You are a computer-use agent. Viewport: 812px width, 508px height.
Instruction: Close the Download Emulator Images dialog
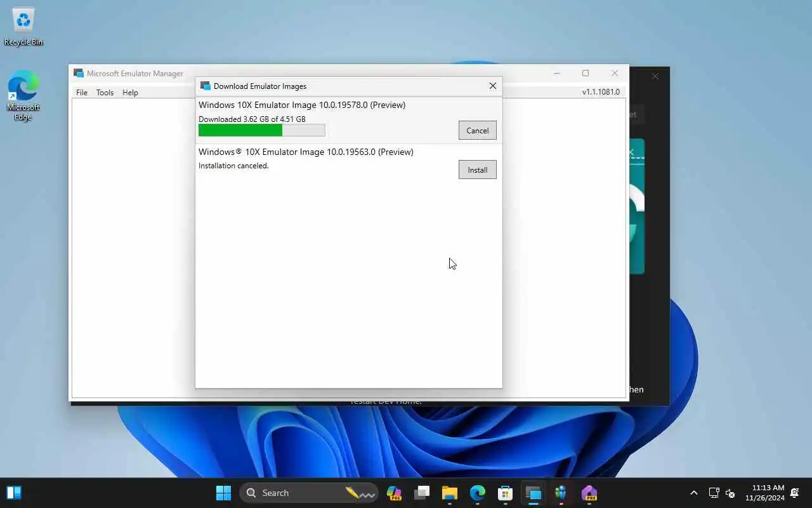(493, 86)
